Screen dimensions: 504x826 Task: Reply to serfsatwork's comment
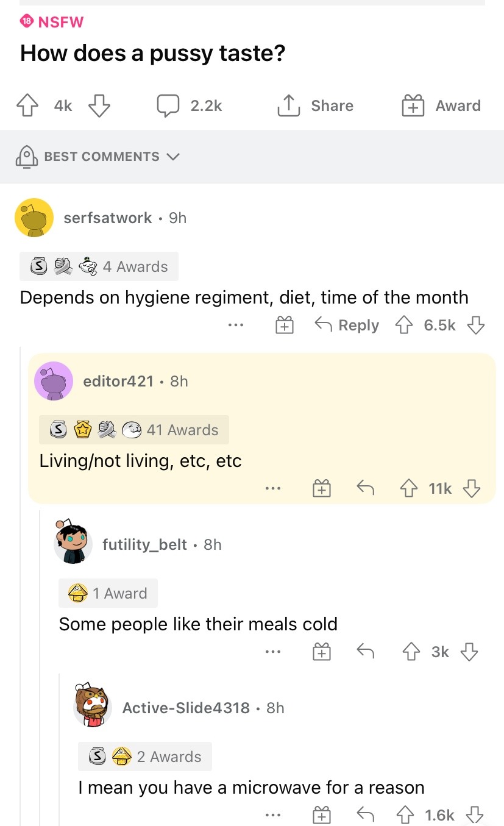click(x=347, y=326)
